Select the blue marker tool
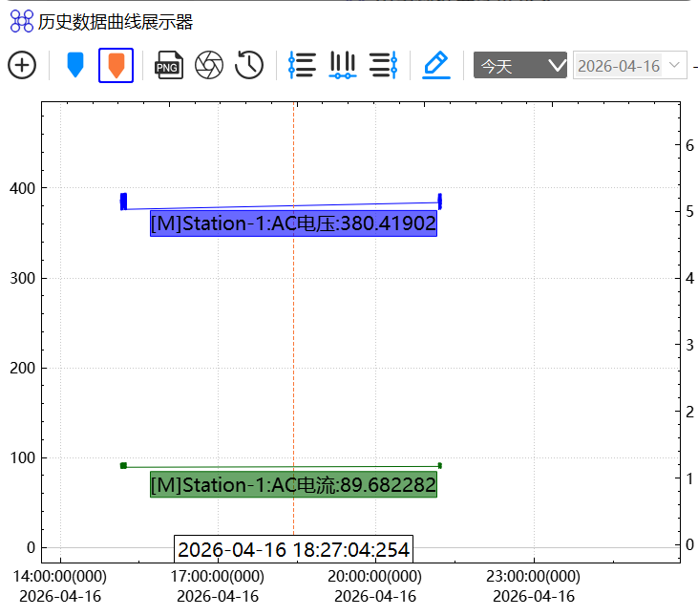Screen dimensions: 698x616 (x=75, y=65)
